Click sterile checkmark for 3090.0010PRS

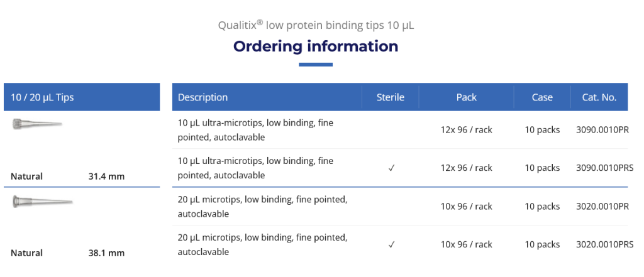point(391,168)
